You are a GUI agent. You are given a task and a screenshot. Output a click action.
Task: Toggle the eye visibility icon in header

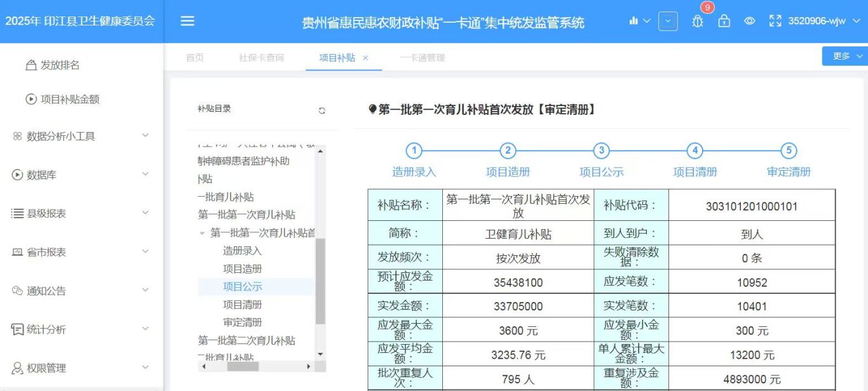click(749, 21)
